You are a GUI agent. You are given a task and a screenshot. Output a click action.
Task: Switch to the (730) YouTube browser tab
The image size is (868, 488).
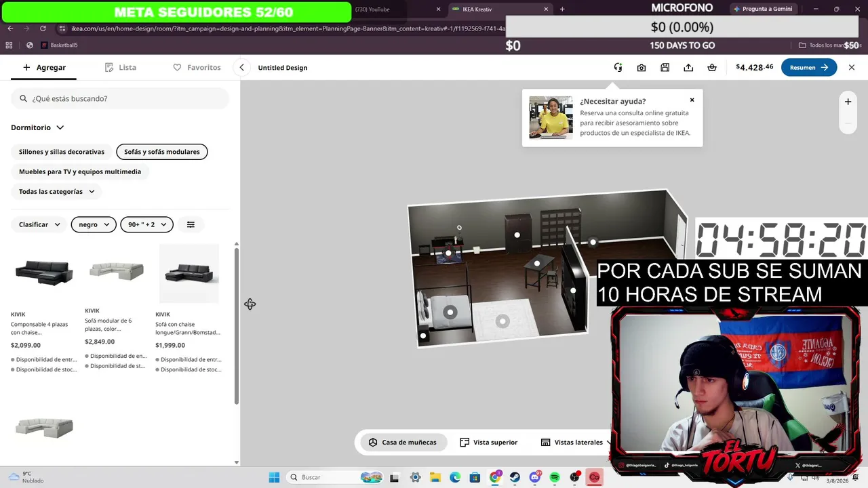tap(397, 9)
